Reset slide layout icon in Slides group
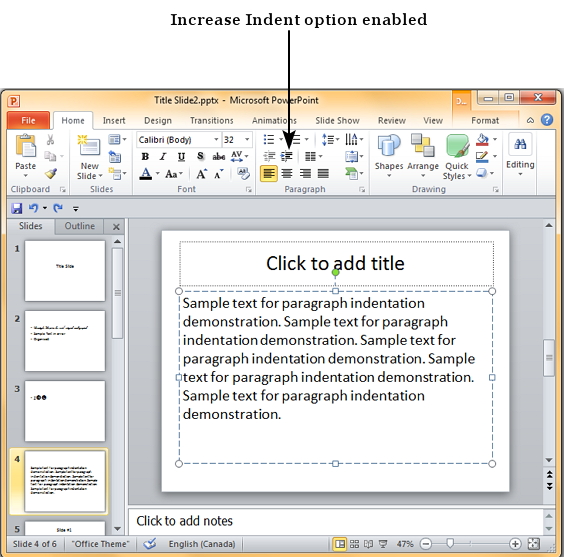Screen dimensions: 565x558 coord(115,157)
